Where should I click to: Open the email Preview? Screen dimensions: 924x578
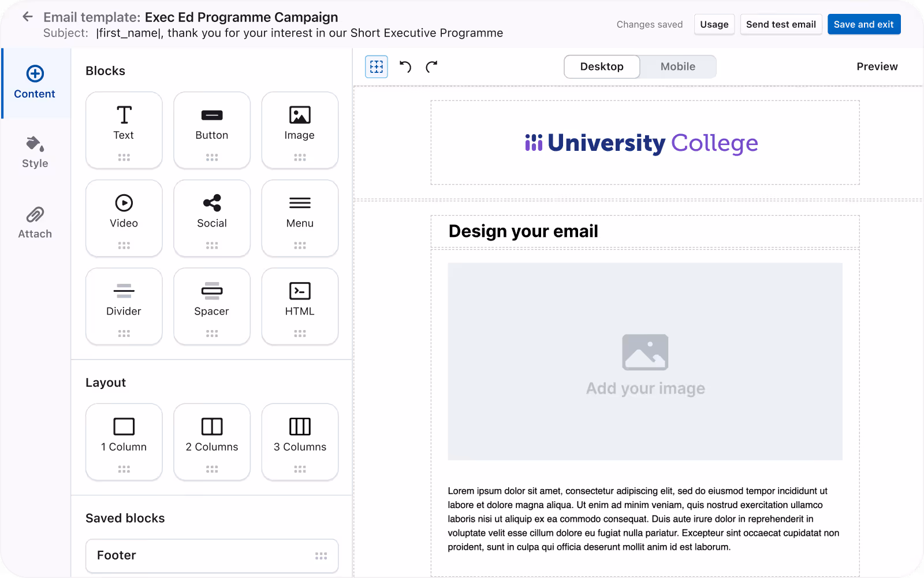point(877,66)
